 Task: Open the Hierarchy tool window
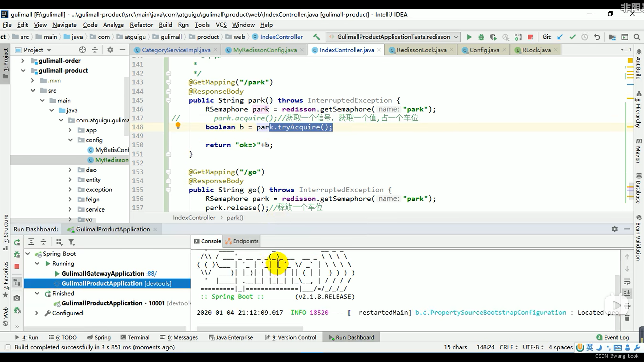(639, 109)
